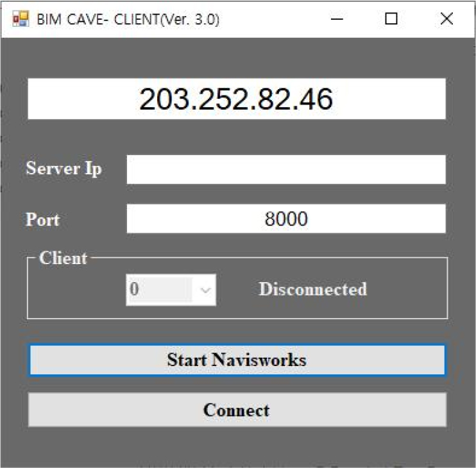Close the BIM CAVE client window

[446, 19]
